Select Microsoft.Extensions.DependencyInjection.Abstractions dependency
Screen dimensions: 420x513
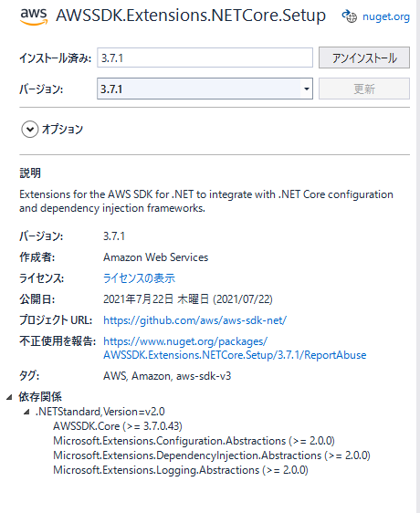click(x=212, y=455)
